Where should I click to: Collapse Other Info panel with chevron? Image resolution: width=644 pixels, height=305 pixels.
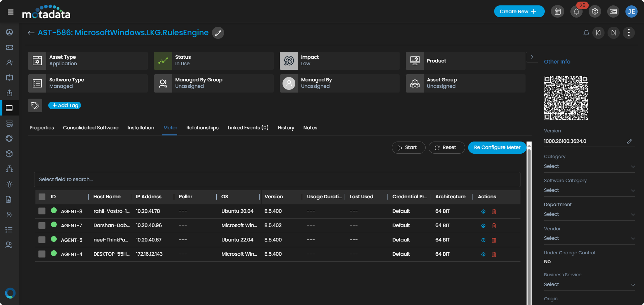[x=532, y=57]
